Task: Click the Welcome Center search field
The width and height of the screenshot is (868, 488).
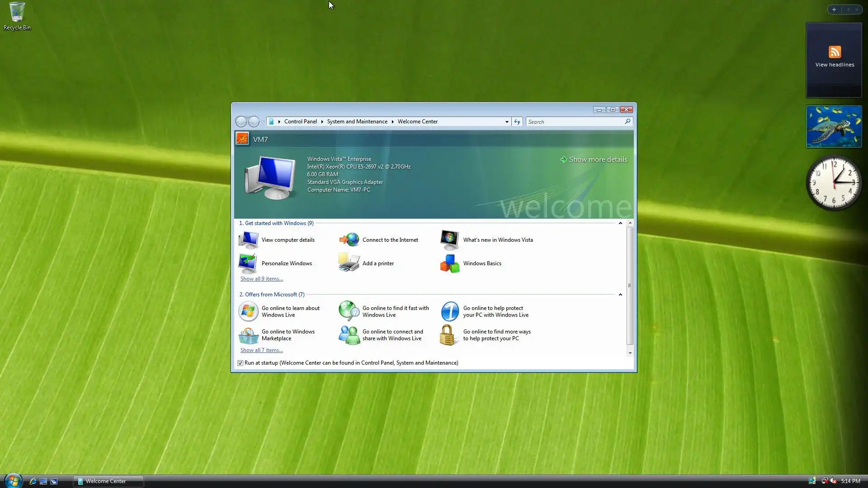Action: [574, 122]
